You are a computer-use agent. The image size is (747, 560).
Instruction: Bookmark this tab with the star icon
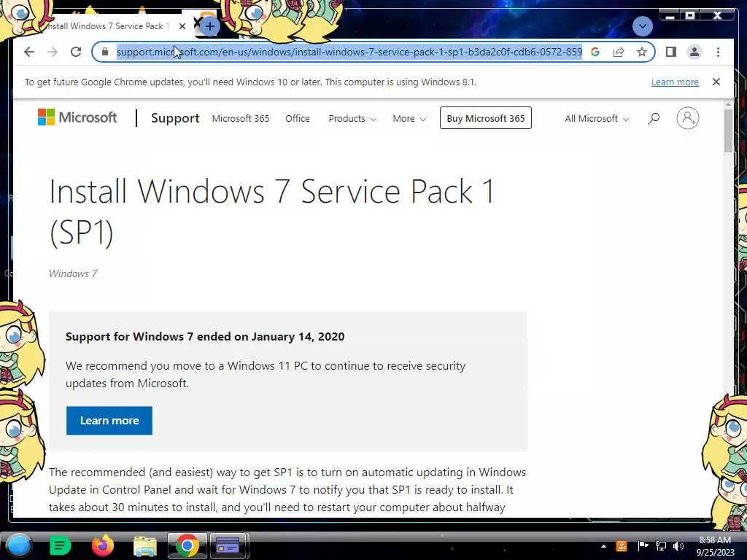(x=642, y=52)
